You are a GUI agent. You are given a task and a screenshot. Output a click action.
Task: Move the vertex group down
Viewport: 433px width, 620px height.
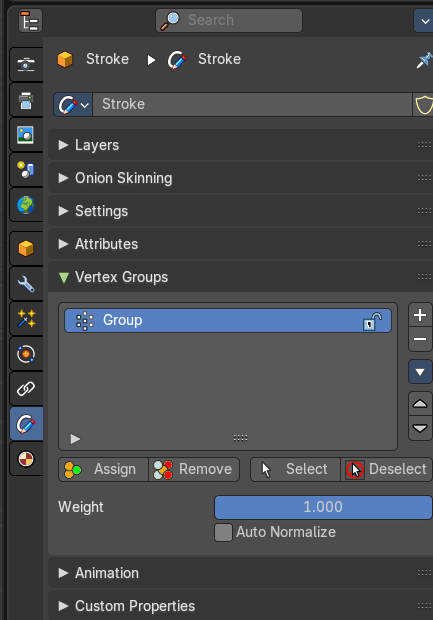pyautogui.click(x=420, y=428)
